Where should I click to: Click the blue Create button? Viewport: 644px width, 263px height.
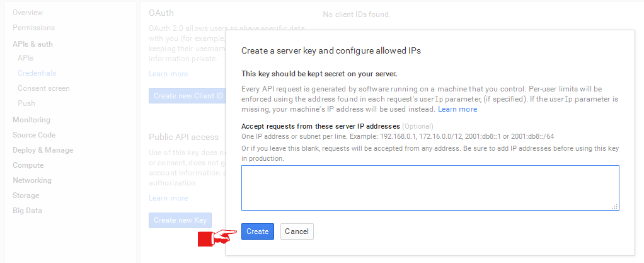pyautogui.click(x=257, y=231)
